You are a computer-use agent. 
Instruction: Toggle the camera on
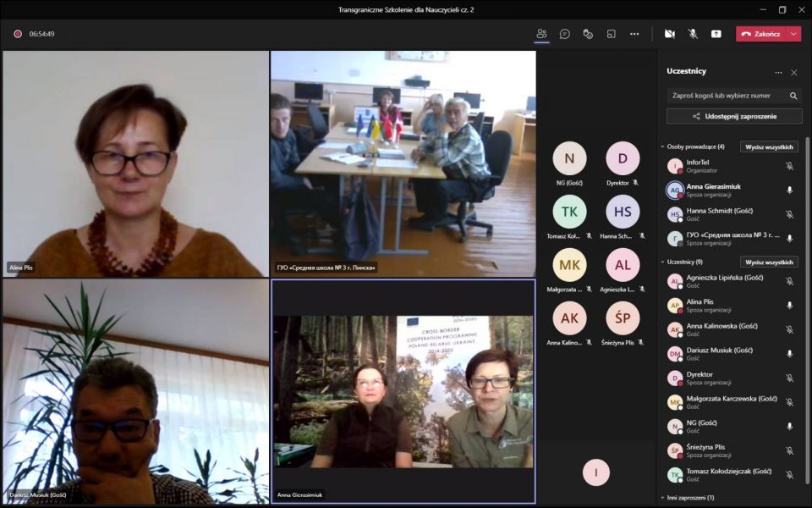tap(669, 34)
